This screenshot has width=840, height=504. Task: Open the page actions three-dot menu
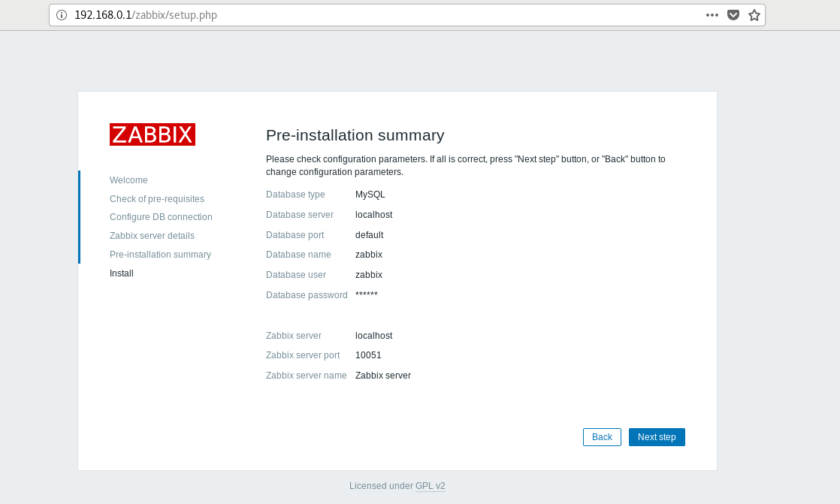tap(712, 15)
